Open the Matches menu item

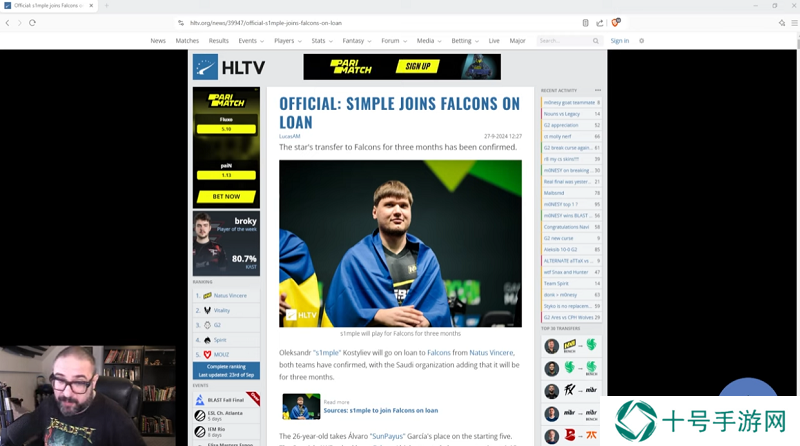(x=187, y=41)
